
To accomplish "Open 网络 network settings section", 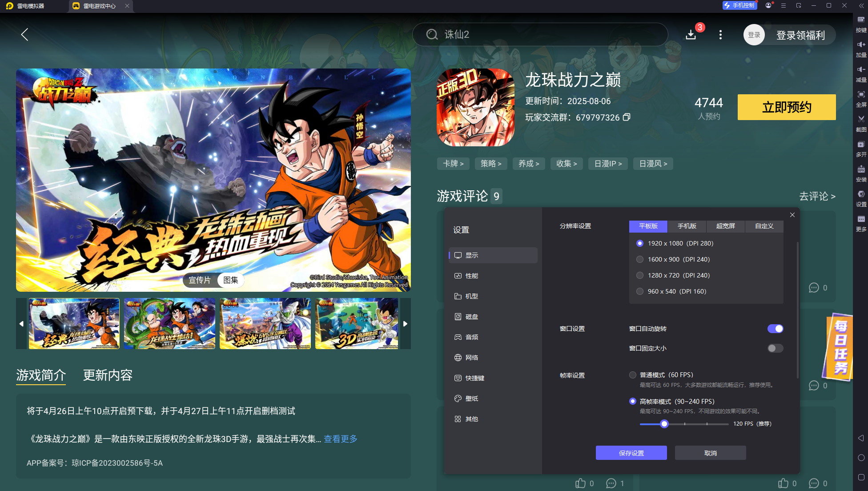I will click(x=493, y=358).
